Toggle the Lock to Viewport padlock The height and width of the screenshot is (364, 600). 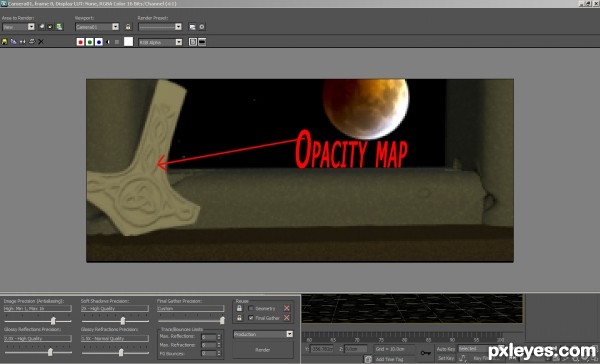tap(128, 27)
